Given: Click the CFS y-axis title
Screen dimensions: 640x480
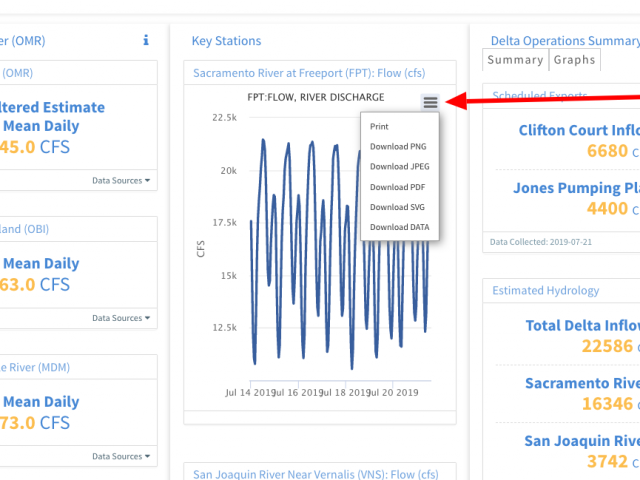Looking at the screenshot, I should [x=200, y=249].
